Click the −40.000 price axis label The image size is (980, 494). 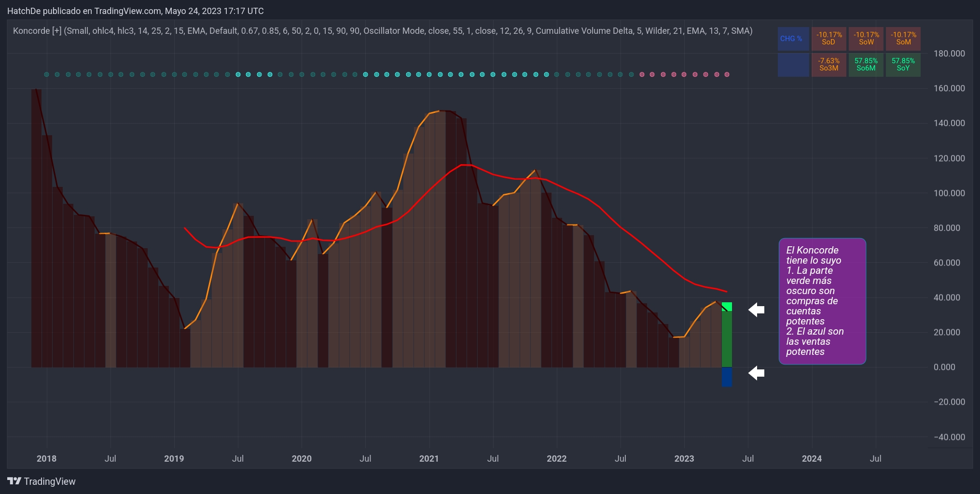(949, 437)
